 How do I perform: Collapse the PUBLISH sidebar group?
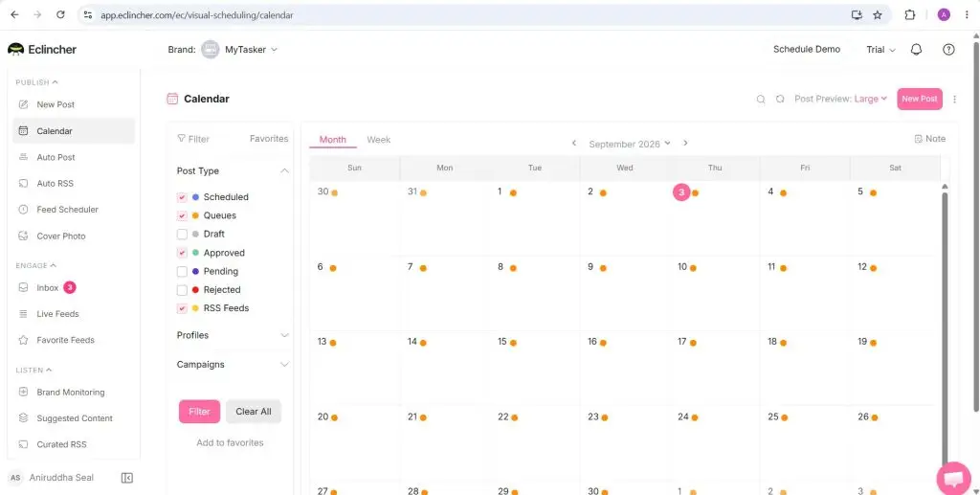(x=37, y=82)
